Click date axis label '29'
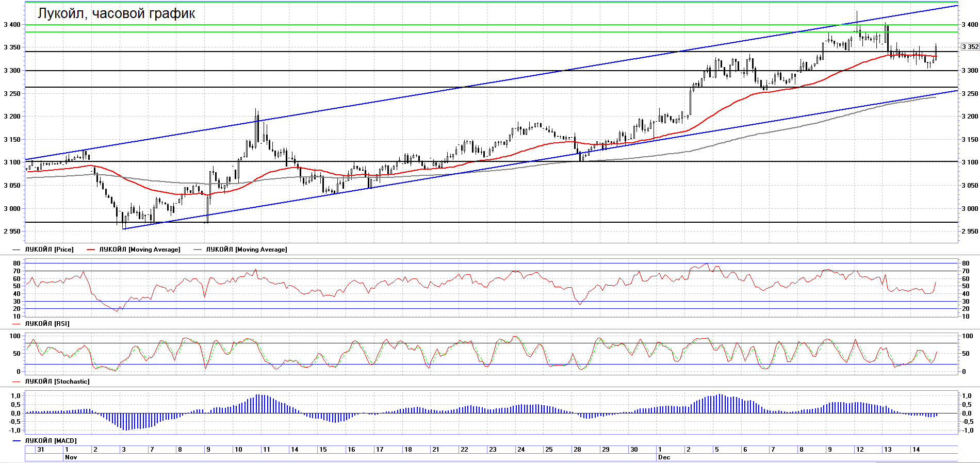The width and height of the screenshot is (980, 463). 606,450
